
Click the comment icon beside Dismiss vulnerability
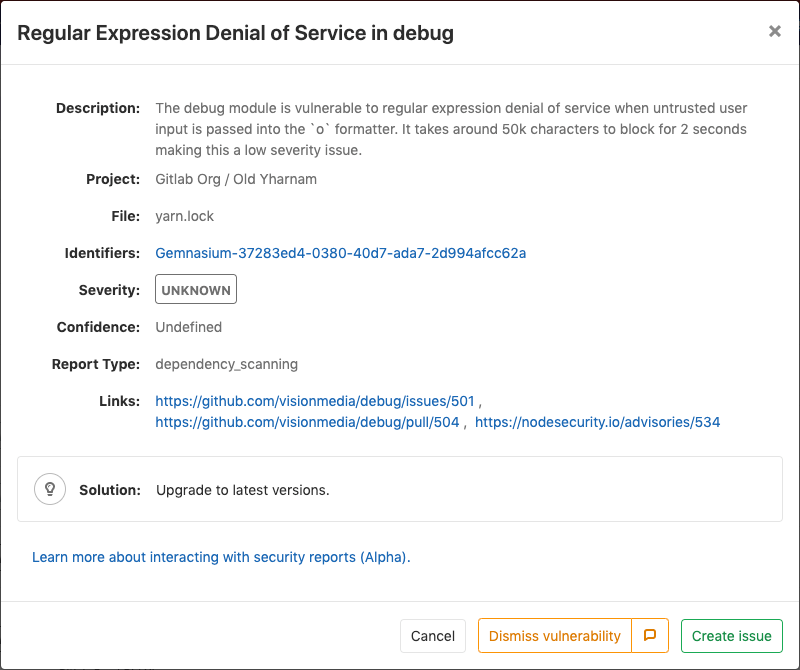tap(650, 636)
